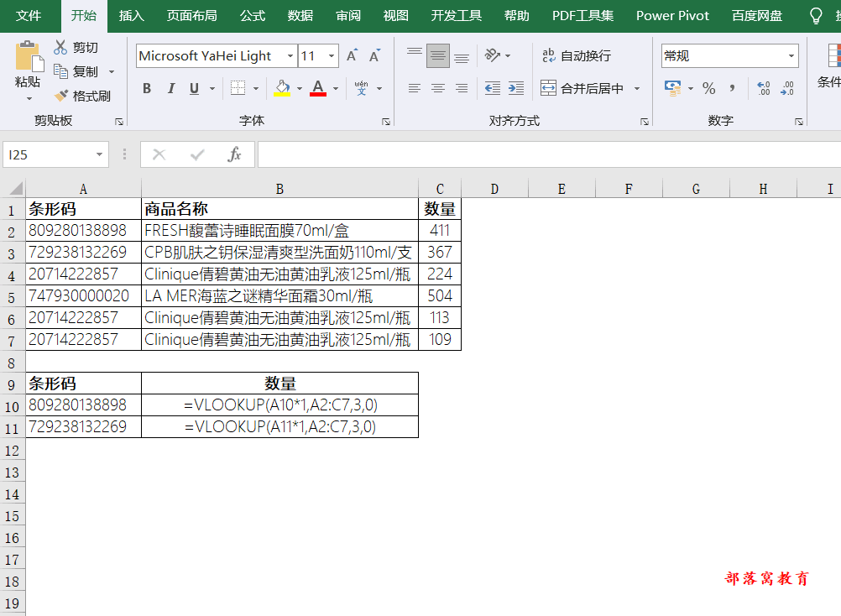This screenshot has height=616, width=841.
Task: Open Insert Function fx dialog
Action: point(234,155)
